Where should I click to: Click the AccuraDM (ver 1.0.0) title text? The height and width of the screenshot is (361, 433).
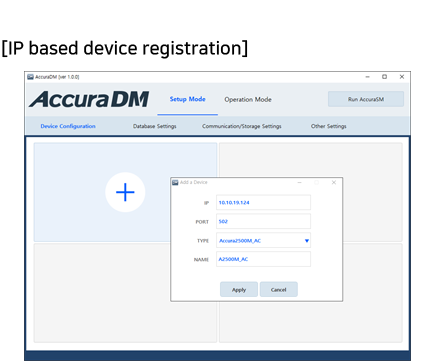pyautogui.click(x=57, y=77)
